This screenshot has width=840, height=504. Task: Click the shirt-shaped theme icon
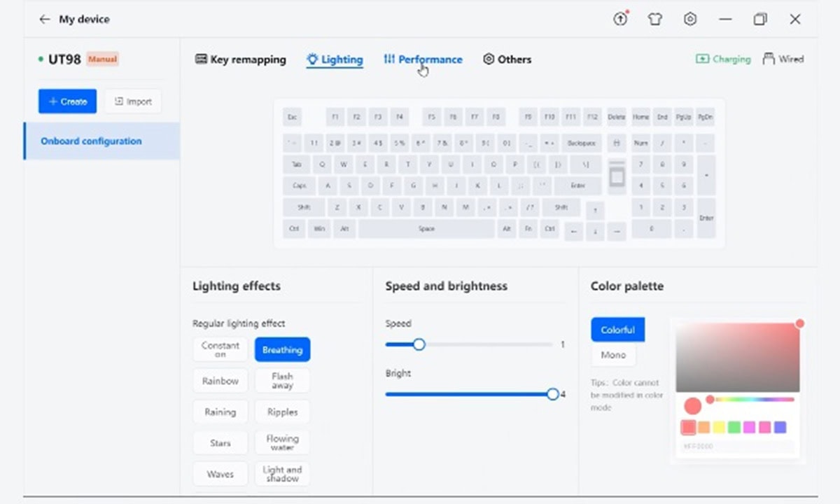[x=655, y=20]
